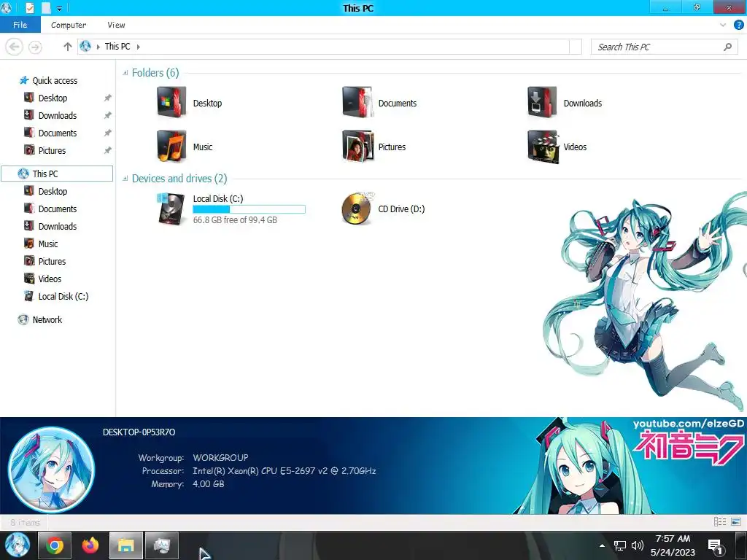Screen dimensions: 747x560
Task: Show hidden tray icons arrow
Action: tap(602, 545)
